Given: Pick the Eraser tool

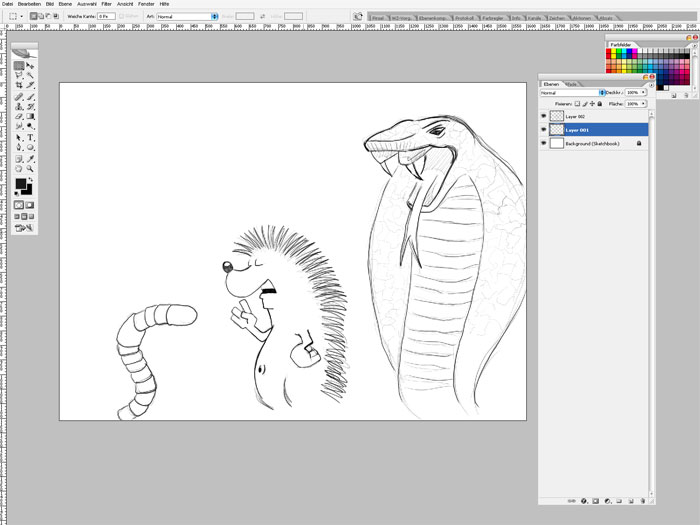Looking at the screenshot, I should (x=19, y=117).
